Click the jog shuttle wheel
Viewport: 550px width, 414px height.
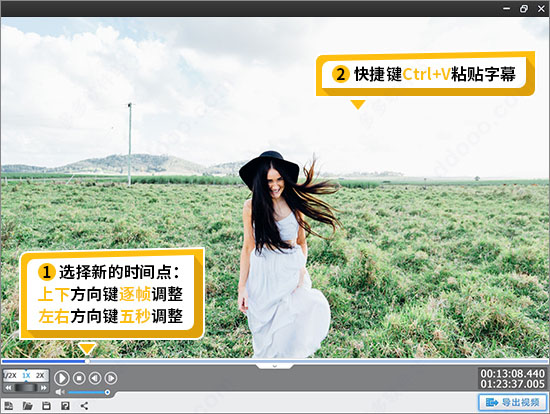(26, 388)
